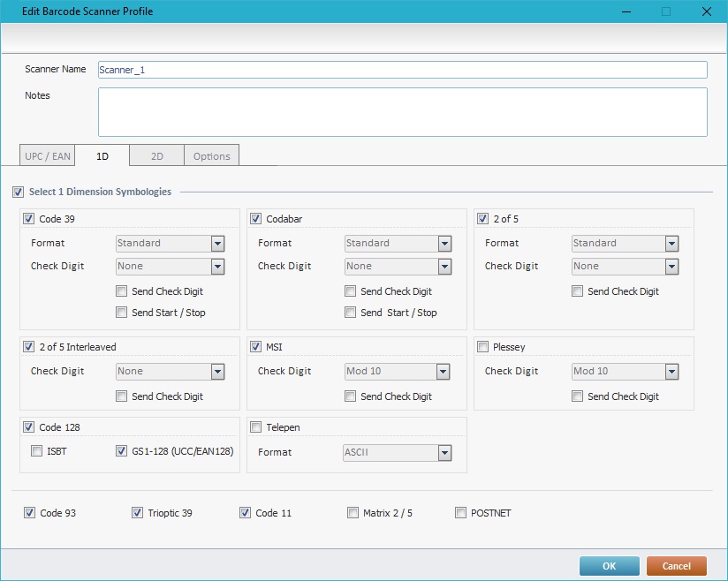Uncheck the Trioptic 39 checkbox
Image resolution: width=728 pixels, height=581 pixels.
tap(138, 512)
